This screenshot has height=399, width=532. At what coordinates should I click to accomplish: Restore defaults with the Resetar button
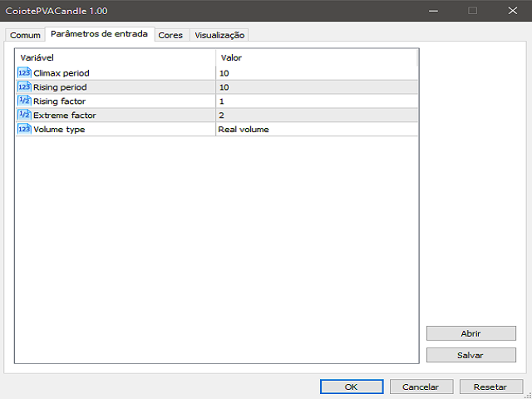coord(490,387)
